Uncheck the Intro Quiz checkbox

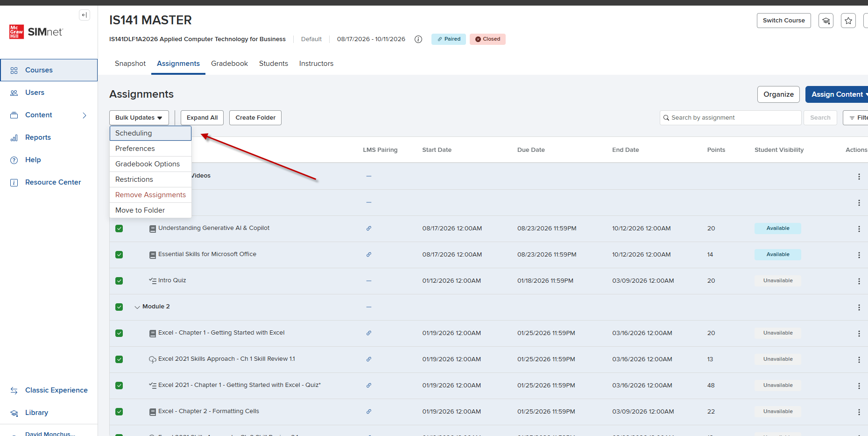[119, 281]
